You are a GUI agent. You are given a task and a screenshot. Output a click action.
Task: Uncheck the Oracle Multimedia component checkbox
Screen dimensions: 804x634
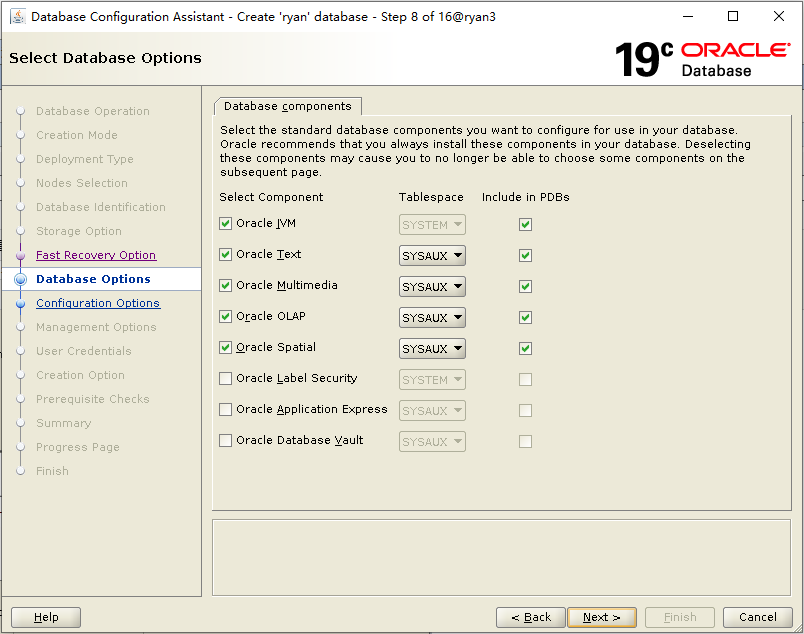pos(225,286)
